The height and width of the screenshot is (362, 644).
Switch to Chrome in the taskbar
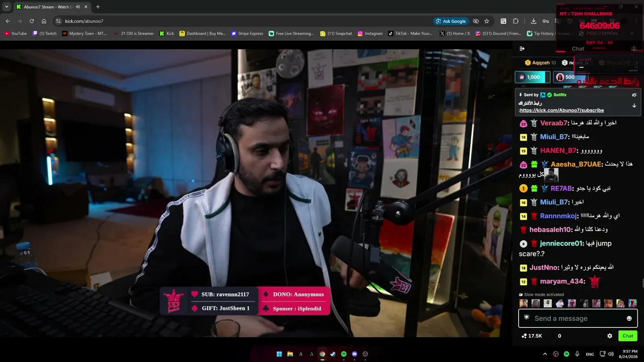pyautogui.click(x=322, y=354)
